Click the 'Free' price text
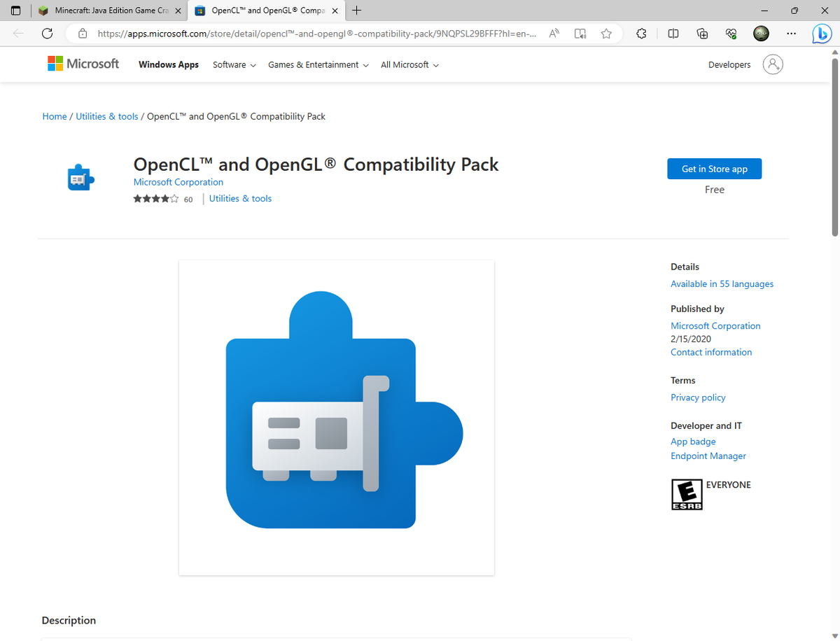Screen dimensions: 840x641 click(715, 190)
